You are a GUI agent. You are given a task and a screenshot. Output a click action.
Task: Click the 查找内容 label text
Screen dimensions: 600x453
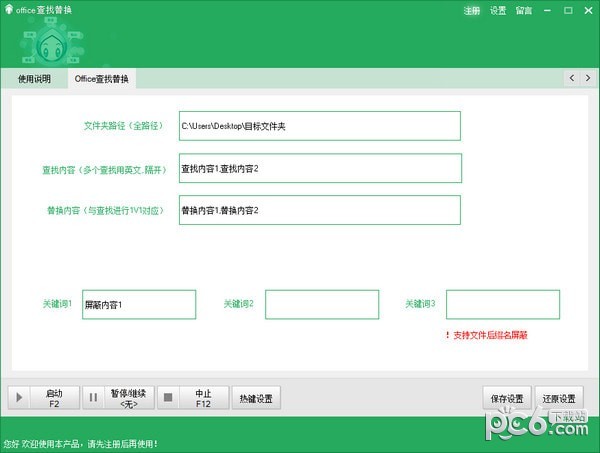[x=104, y=170]
